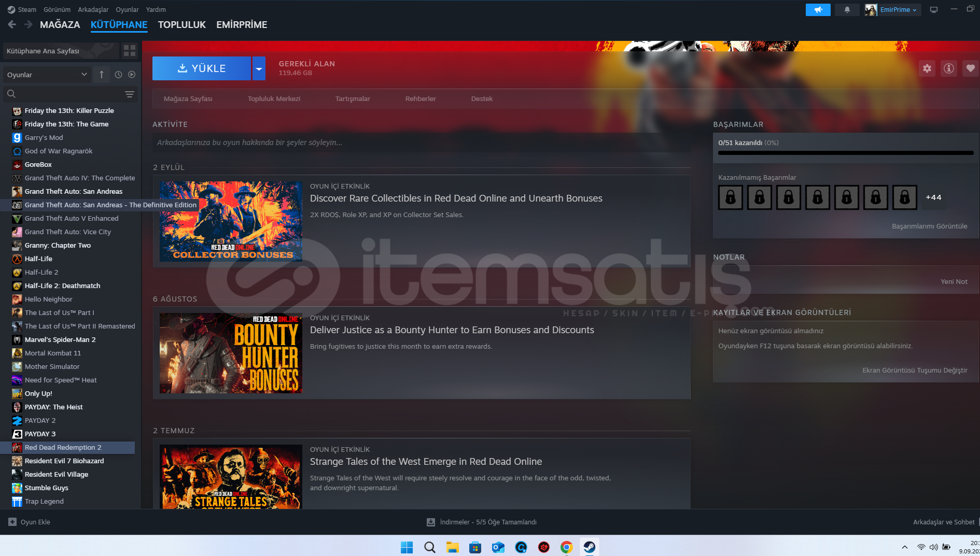980x556 pixels.
Task: Click Oyun Ekle plus icon
Action: click(x=12, y=522)
